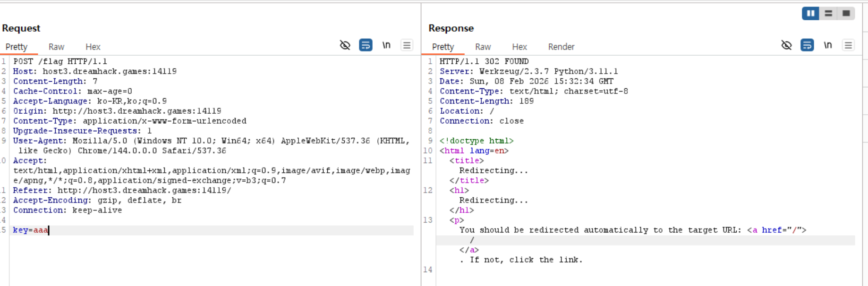Viewport: 868px width, 286px height.
Task: Toggle word wrap icon in Response panel
Action: point(807,45)
